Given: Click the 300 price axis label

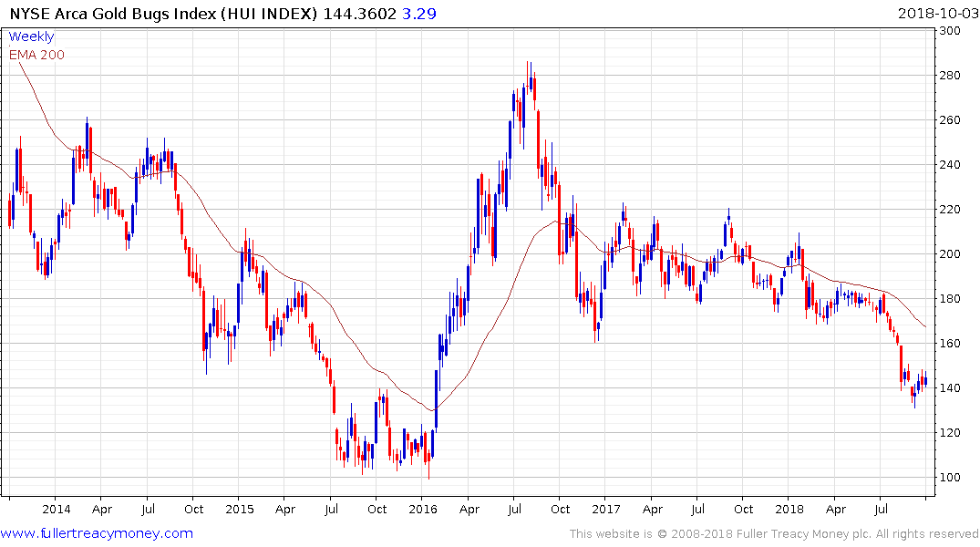Looking at the screenshot, I should click(949, 31).
